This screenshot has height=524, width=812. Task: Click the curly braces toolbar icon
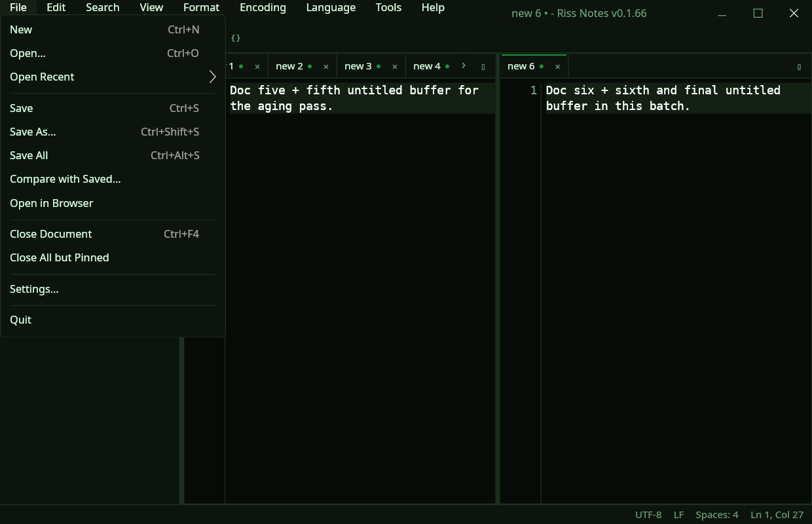click(x=236, y=38)
